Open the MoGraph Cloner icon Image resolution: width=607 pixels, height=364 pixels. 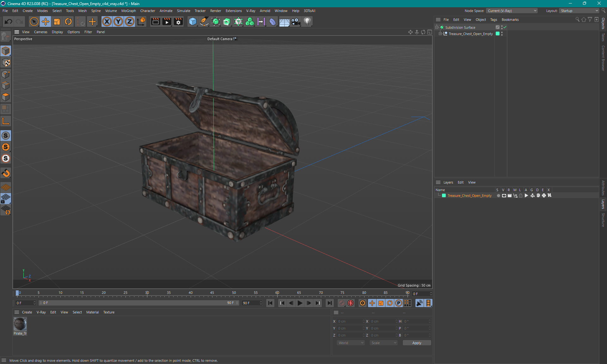point(250,21)
